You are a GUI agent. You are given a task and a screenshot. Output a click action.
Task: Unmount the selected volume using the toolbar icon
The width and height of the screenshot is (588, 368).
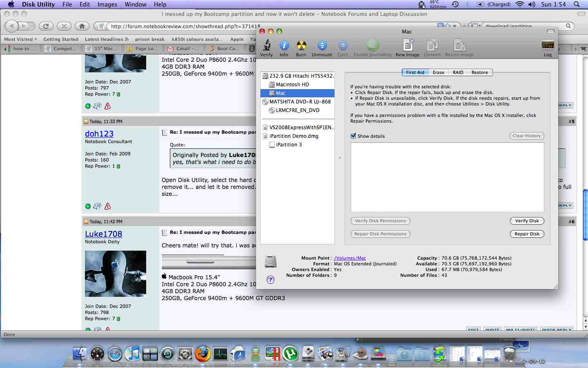[322, 45]
